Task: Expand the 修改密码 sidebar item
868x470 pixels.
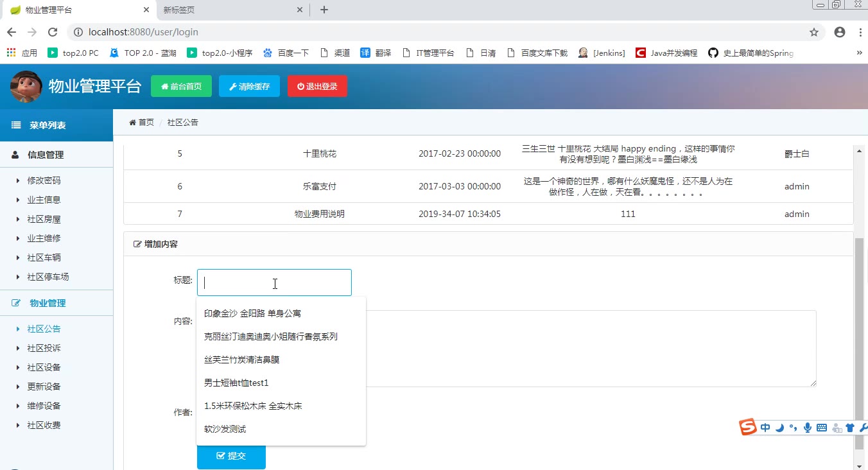Action: point(44,180)
